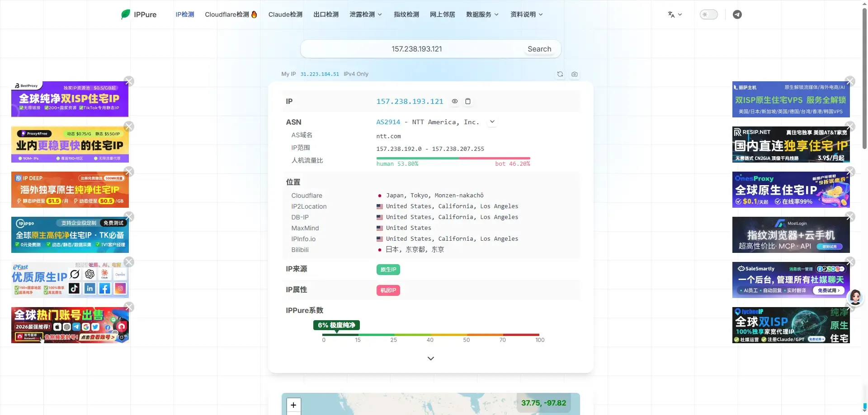Click the 6% 极度纯净 score marker

(x=336, y=325)
